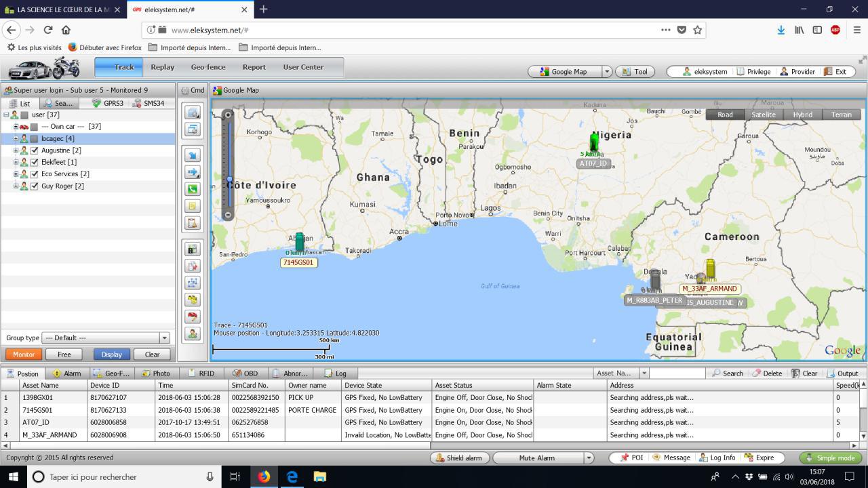Click the map zoom slider handle
The width and height of the screenshot is (868, 488).
[x=229, y=179]
